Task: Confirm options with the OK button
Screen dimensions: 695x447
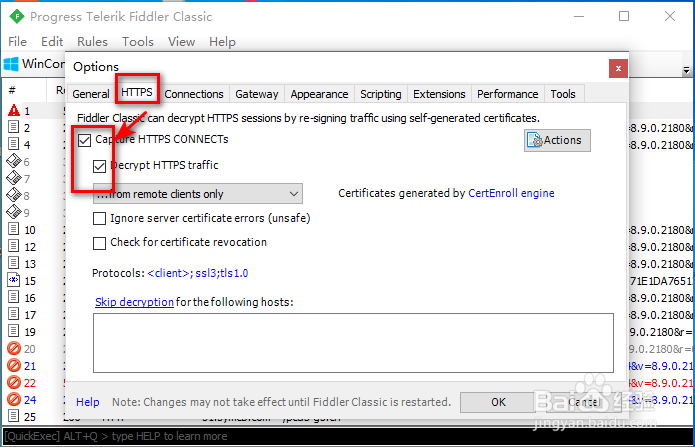Action: pyautogui.click(x=498, y=402)
